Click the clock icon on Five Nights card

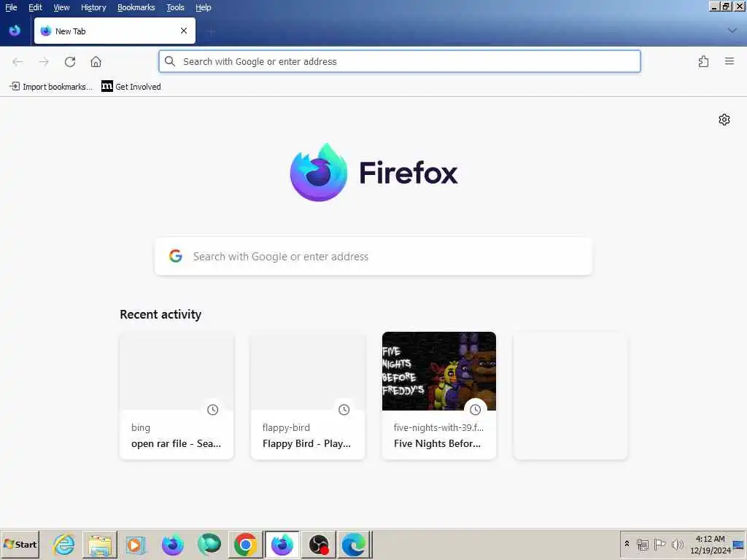coord(475,410)
